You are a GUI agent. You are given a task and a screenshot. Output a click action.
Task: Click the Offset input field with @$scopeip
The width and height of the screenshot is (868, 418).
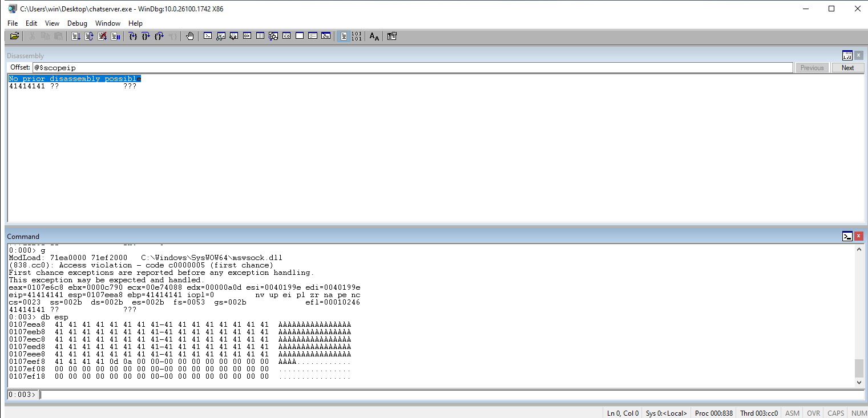point(411,68)
